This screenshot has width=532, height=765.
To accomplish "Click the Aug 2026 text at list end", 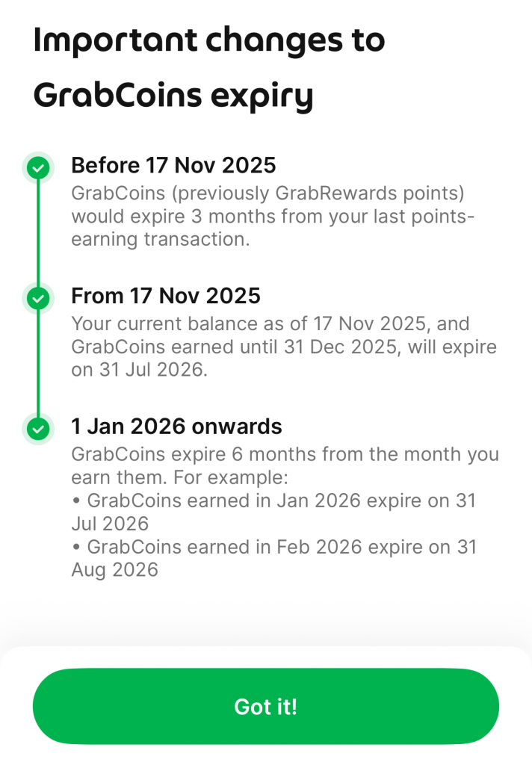I will pyautogui.click(x=115, y=569).
